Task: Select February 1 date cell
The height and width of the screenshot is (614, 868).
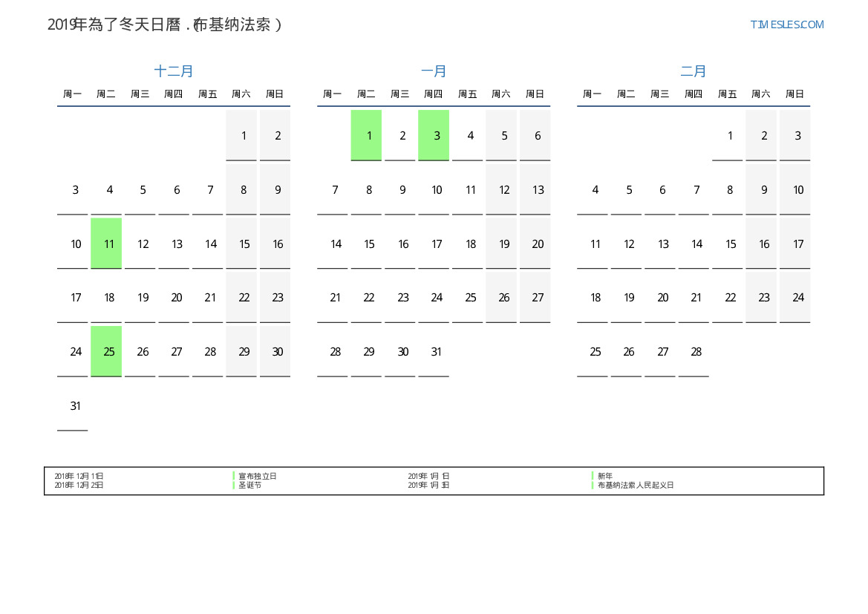Action: 728,135
